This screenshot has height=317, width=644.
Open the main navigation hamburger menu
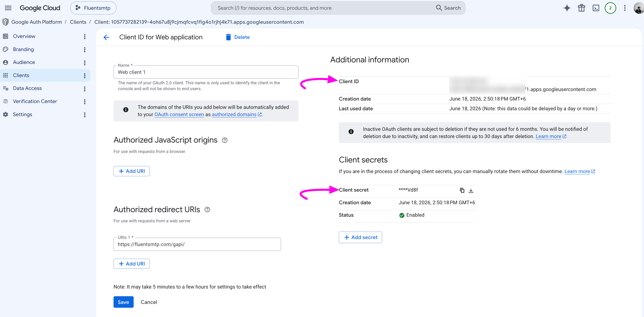8,8
